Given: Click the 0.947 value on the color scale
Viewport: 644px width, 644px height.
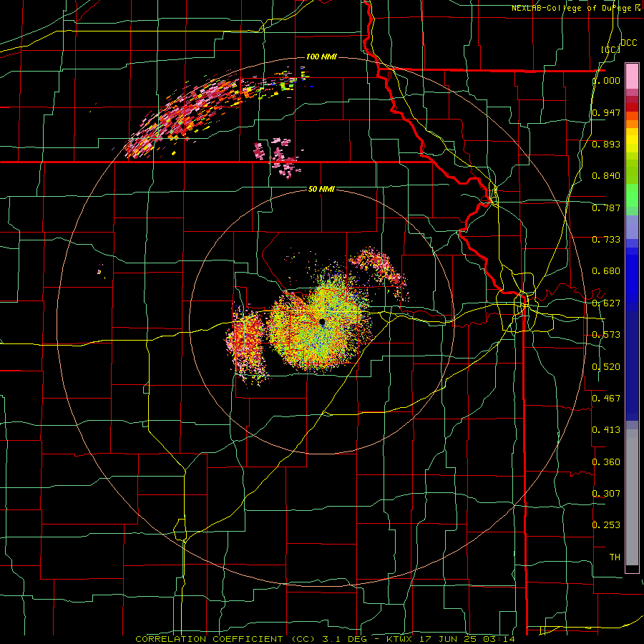Looking at the screenshot, I should click(606, 112).
